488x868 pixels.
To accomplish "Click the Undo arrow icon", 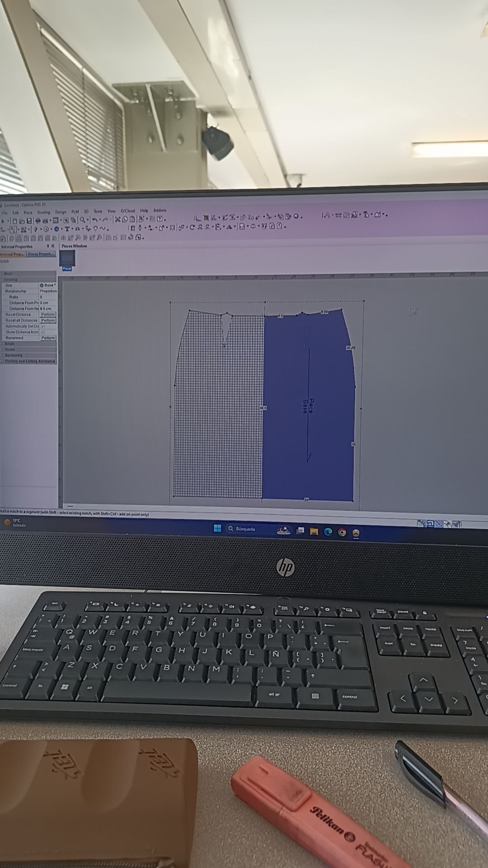I will tap(95, 220).
